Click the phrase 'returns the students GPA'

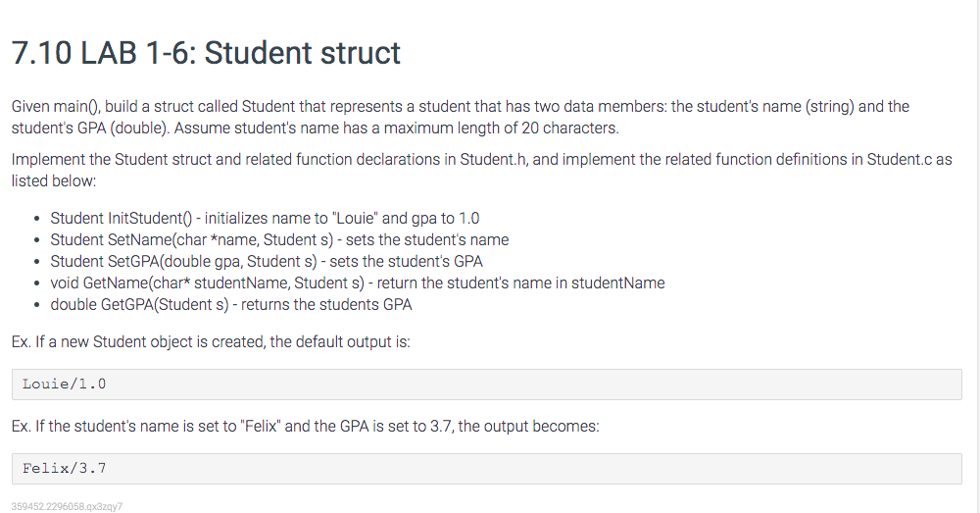tap(326, 305)
